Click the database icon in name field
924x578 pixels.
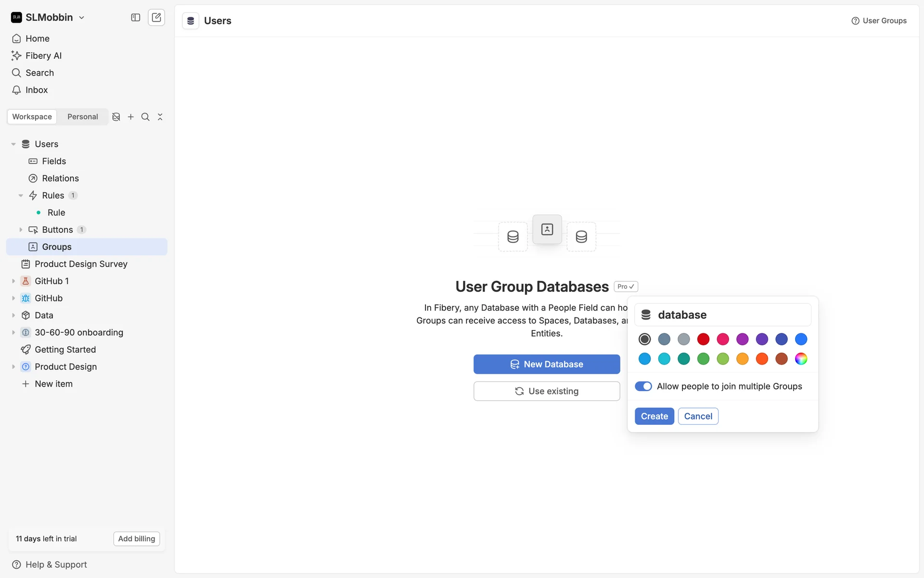pyautogui.click(x=646, y=315)
